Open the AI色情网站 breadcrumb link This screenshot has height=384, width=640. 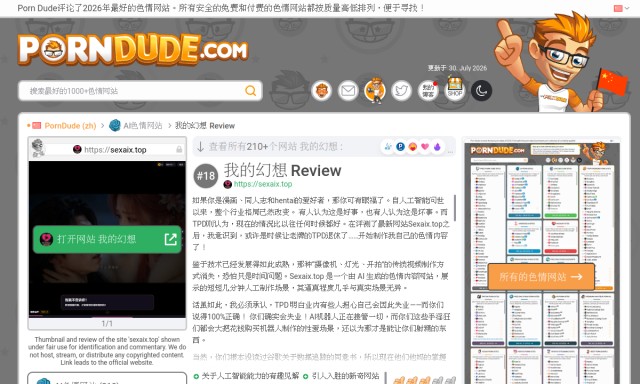coord(143,126)
